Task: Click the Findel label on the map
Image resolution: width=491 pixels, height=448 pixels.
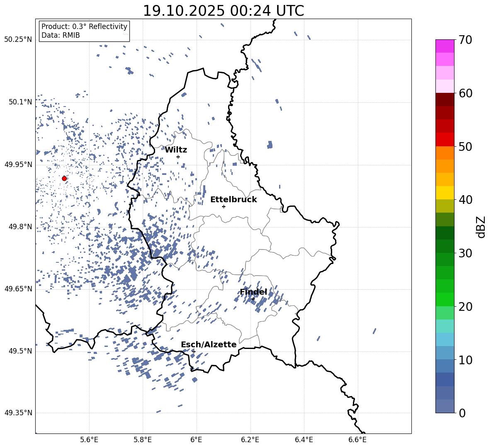Action: point(253,292)
